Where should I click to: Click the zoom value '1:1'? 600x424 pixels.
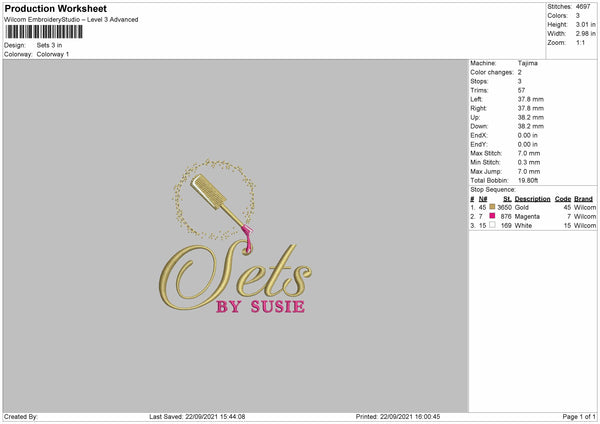[x=580, y=43]
